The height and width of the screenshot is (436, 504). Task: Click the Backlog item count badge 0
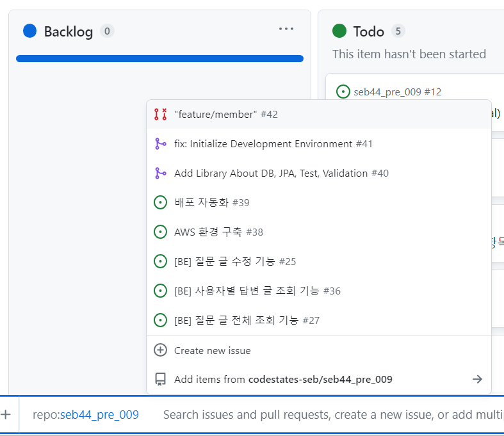[x=107, y=31]
